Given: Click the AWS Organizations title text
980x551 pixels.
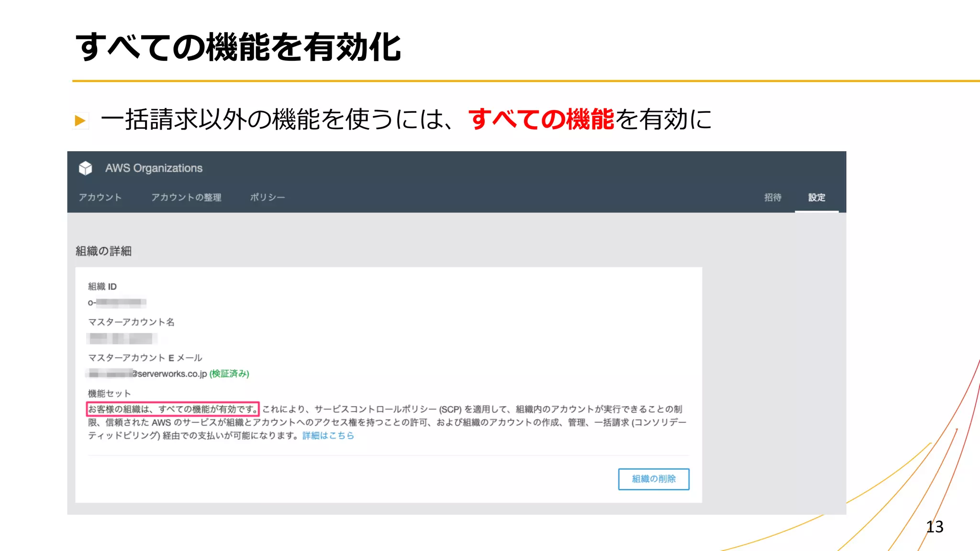Looking at the screenshot, I should (x=154, y=168).
